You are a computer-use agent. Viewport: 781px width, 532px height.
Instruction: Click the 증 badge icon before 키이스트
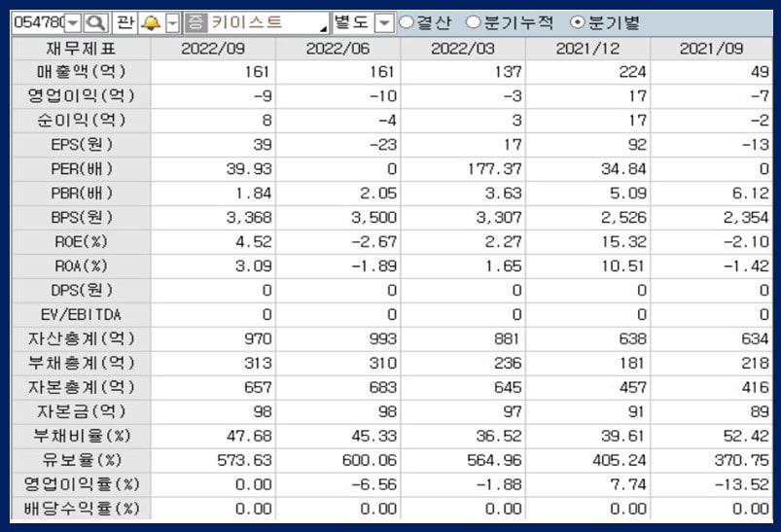pos(195,22)
